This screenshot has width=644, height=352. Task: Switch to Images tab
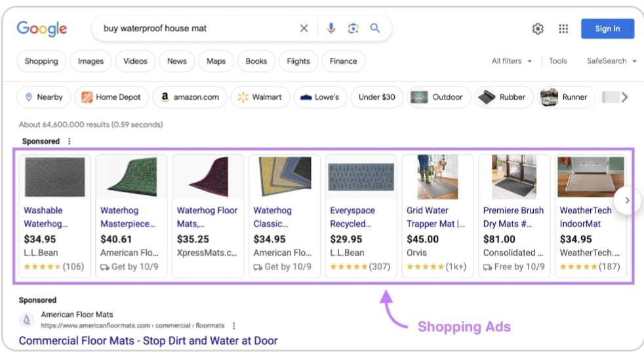pyautogui.click(x=91, y=61)
